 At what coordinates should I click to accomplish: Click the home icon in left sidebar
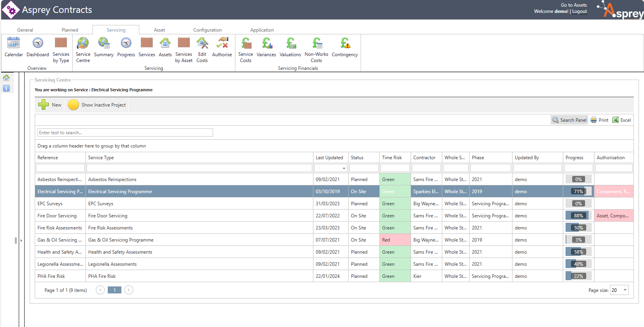pyautogui.click(x=6, y=78)
